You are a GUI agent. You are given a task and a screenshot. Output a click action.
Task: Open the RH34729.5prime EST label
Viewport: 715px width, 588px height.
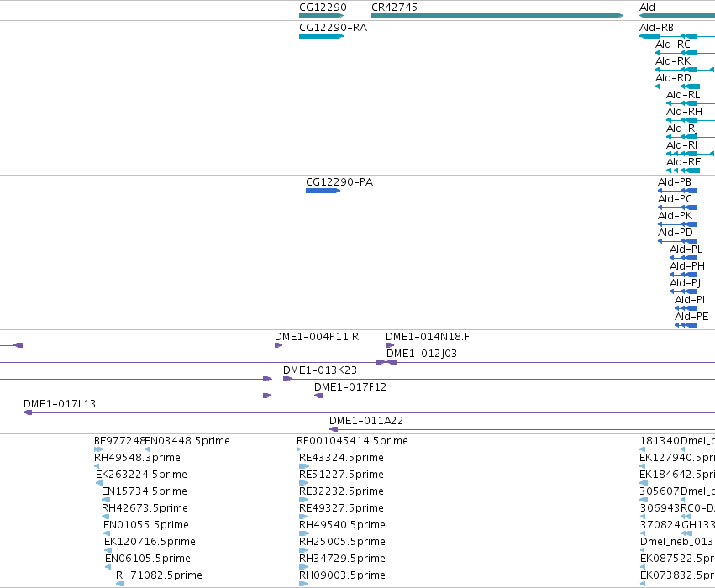pos(342,559)
